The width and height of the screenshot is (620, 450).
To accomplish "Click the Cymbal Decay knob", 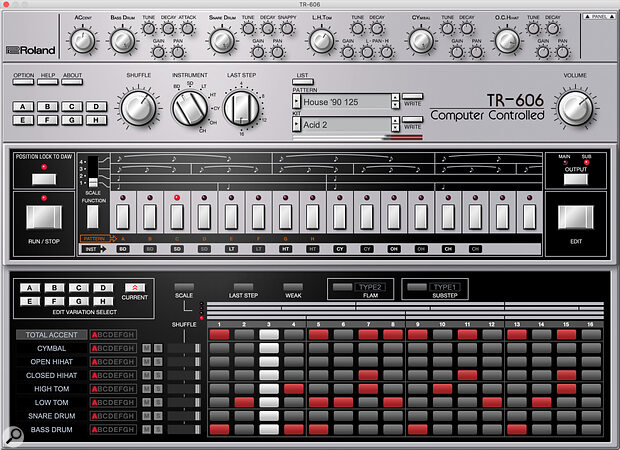I will point(467,28).
